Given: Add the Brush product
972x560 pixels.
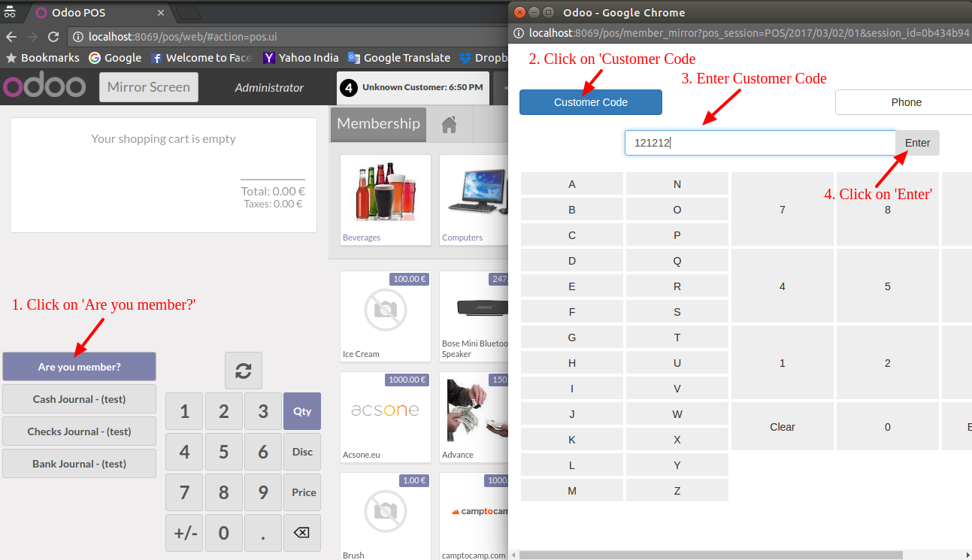Looking at the screenshot, I should click(x=386, y=516).
